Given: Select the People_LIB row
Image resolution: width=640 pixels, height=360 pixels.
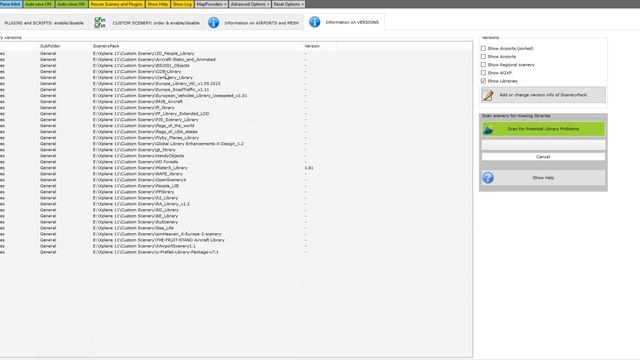Looking at the screenshot, I should tap(236, 186).
